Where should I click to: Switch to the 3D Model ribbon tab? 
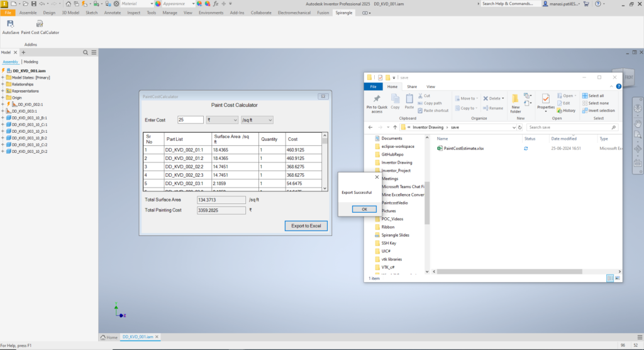click(70, 13)
